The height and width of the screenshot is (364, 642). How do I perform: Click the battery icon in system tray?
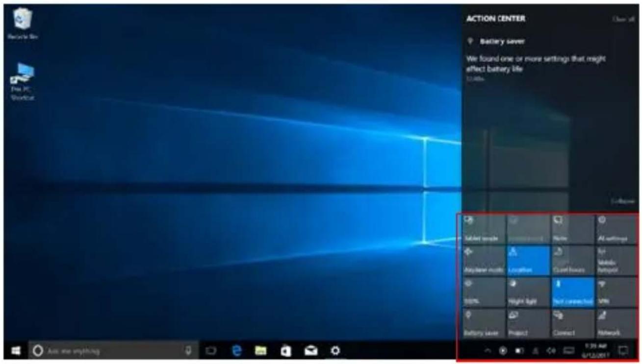[x=519, y=351]
